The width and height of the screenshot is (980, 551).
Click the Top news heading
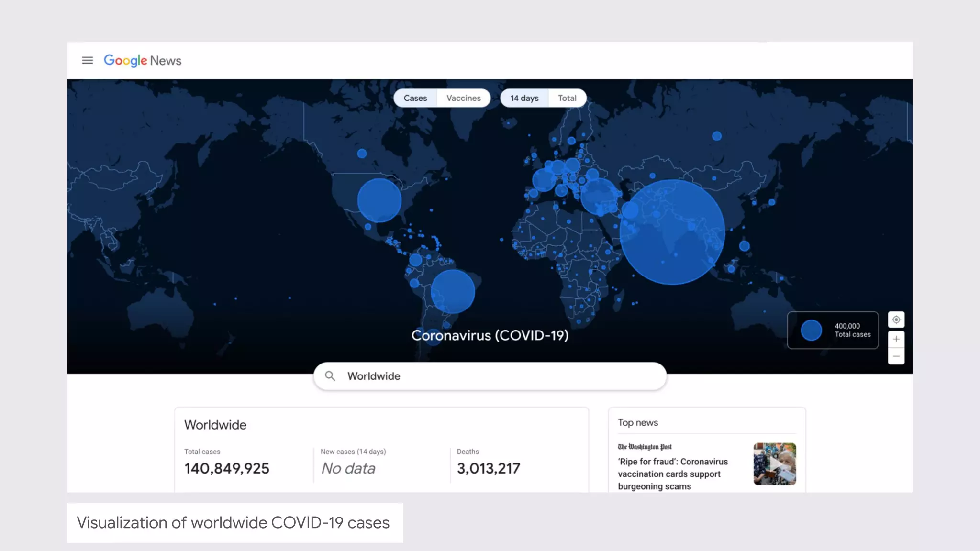pos(638,422)
